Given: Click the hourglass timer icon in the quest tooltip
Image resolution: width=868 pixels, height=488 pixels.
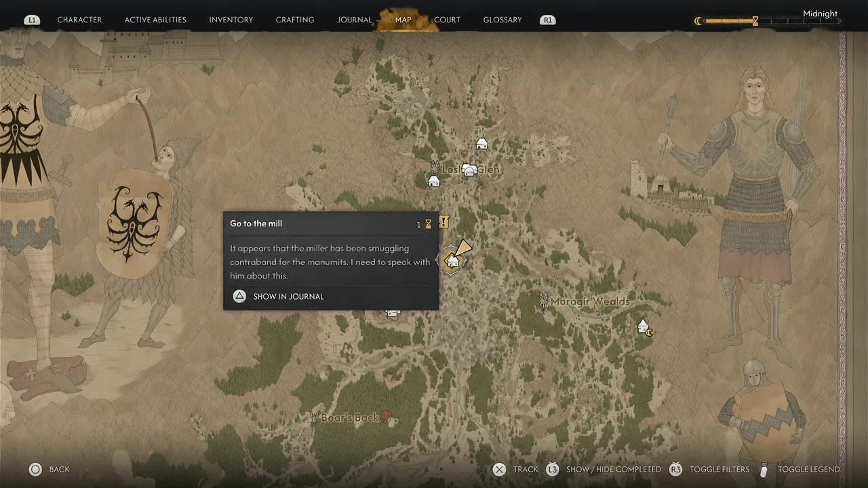Looking at the screenshot, I should (428, 224).
